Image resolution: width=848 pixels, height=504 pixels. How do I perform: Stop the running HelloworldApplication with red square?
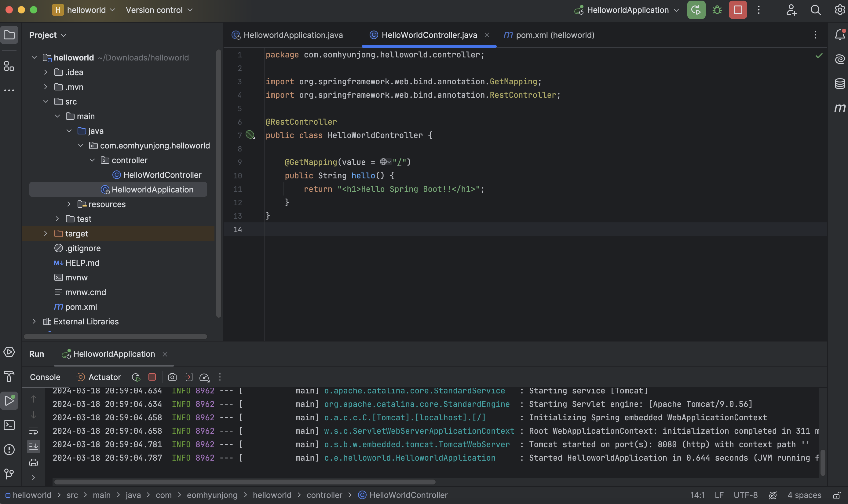point(738,10)
